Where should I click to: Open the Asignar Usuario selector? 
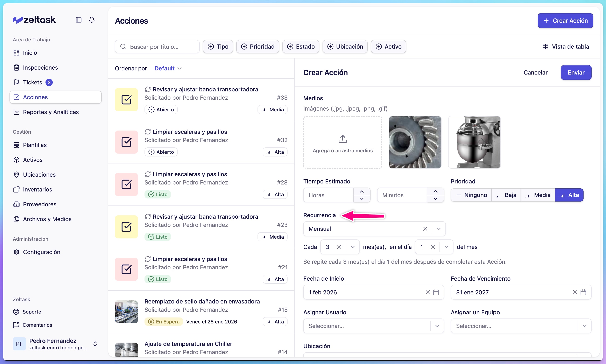[x=373, y=326]
